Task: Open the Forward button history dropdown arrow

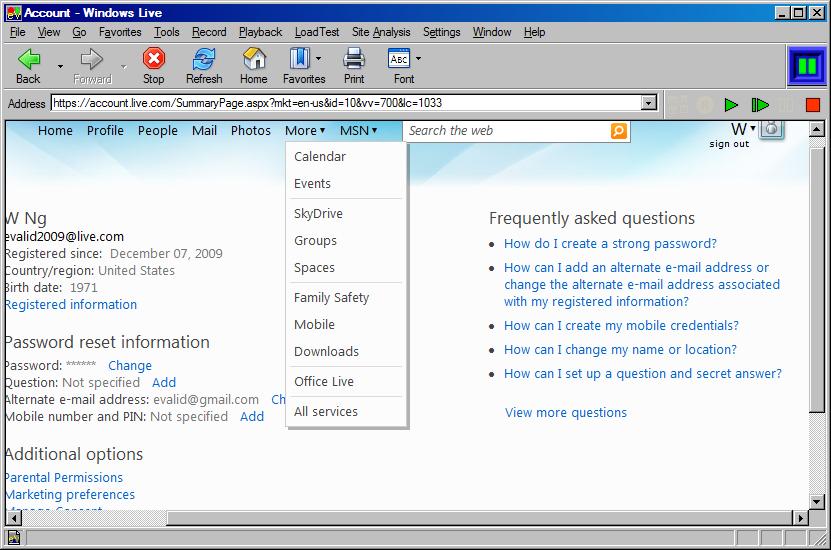Action: pyautogui.click(x=123, y=66)
